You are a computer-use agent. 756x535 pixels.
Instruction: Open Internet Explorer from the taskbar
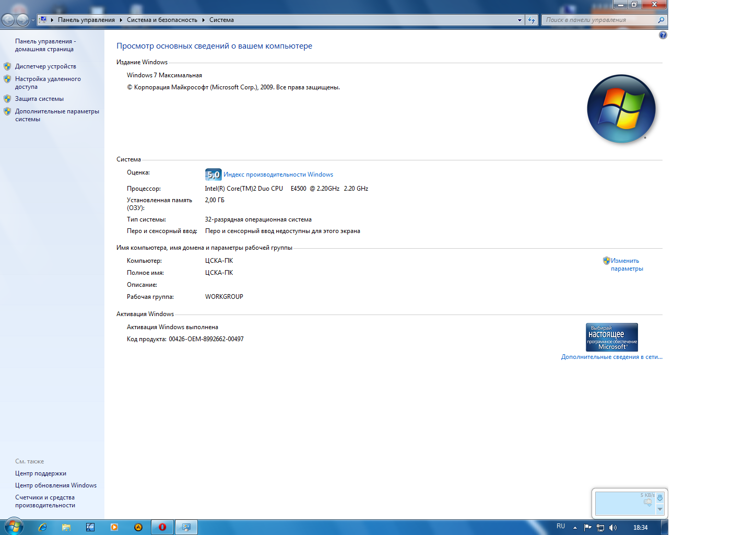click(42, 527)
